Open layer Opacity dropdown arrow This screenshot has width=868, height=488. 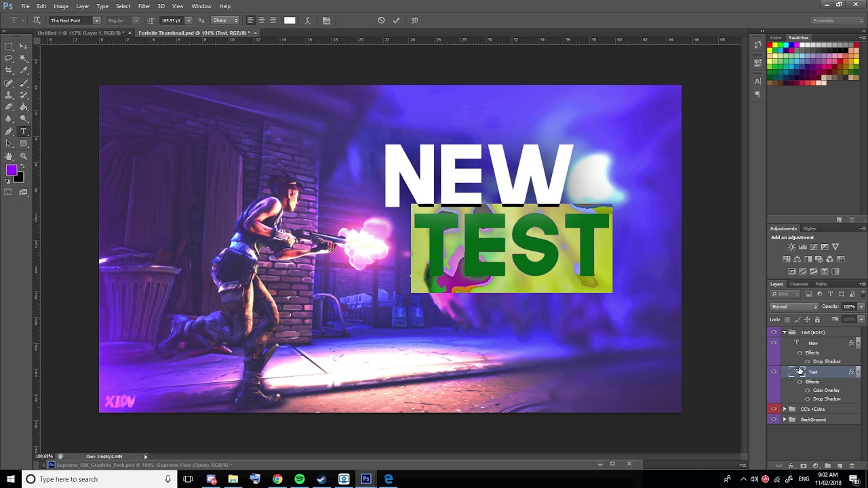coord(861,306)
